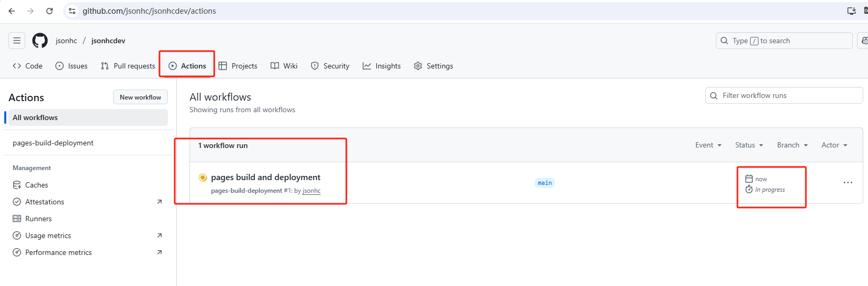Open the Pull requests tab
This screenshot has width=868, height=286.
pos(128,66)
